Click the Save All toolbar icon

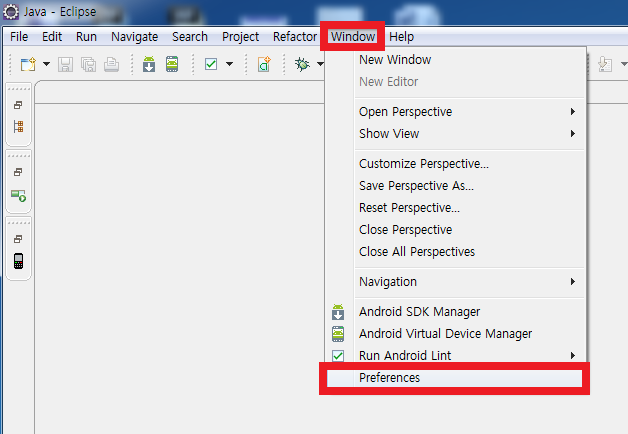(x=88, y=64)
